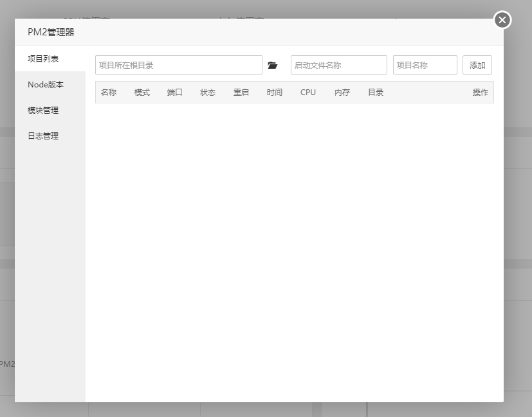Screen dimensions: 532x417
Task: Click the 目录 column header
Action: (x=376, y=92)
